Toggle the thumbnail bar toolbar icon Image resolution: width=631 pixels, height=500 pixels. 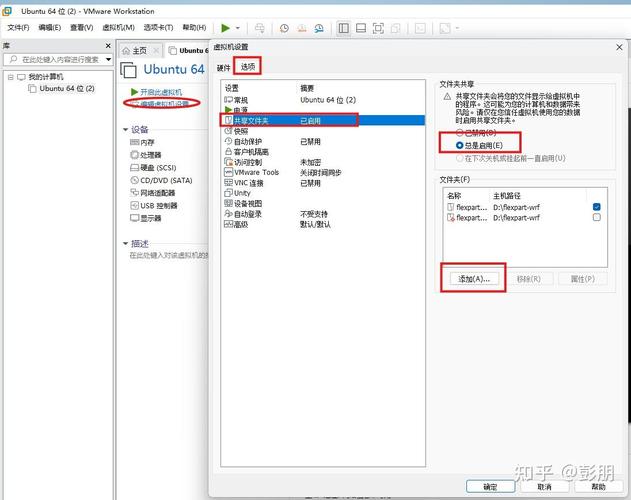(x=361, y=28)
